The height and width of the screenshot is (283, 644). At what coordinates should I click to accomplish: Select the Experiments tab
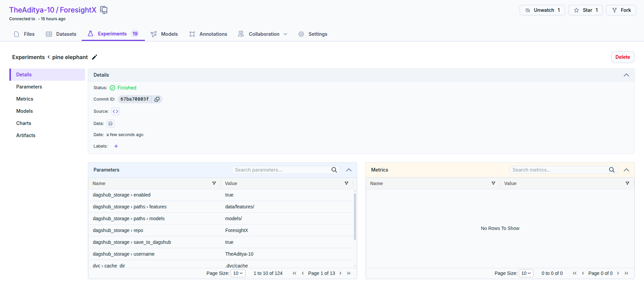pos(113,34)
